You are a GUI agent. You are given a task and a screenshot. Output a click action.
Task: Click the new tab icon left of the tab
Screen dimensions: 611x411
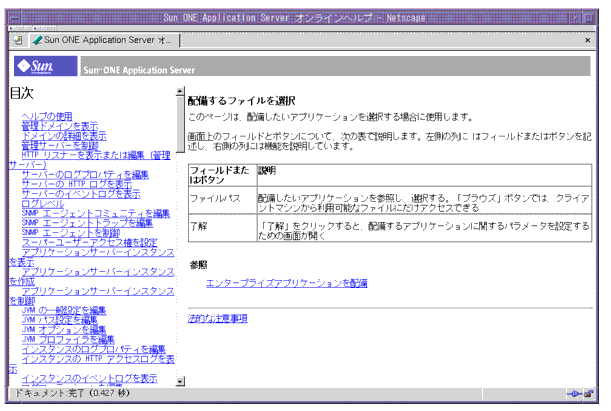[18, 40]
